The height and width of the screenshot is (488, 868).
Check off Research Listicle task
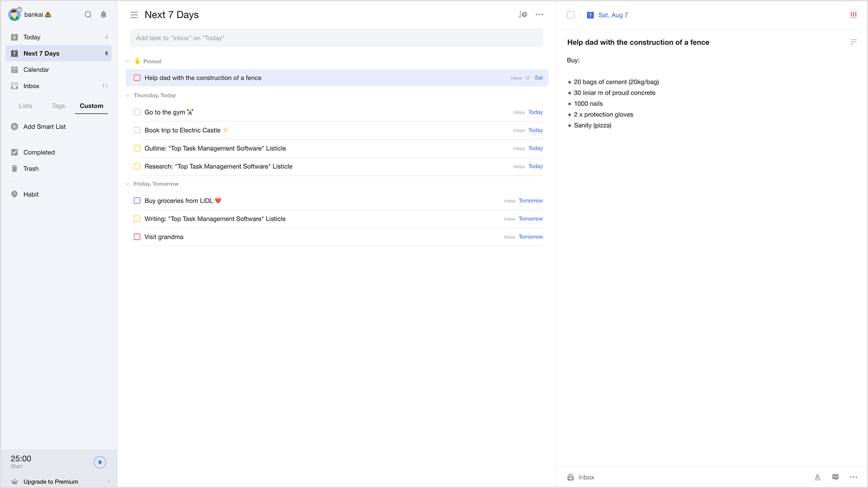coord(137,166)
